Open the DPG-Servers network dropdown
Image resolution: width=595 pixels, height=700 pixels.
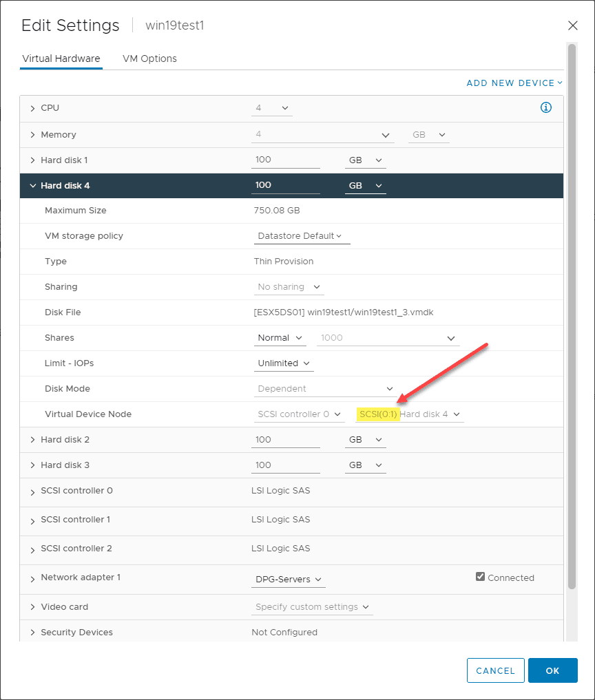(x=289, y=580)
